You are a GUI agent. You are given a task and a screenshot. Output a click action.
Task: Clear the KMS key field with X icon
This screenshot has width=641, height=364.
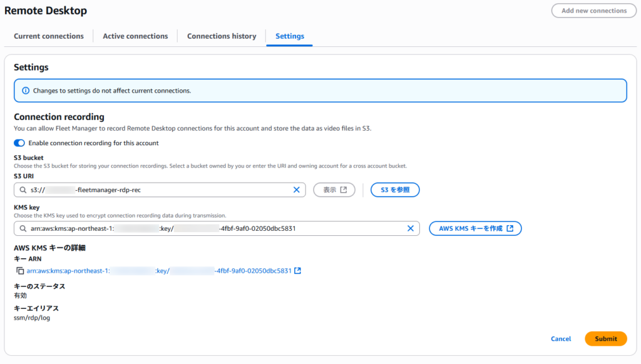pos(411,229)
